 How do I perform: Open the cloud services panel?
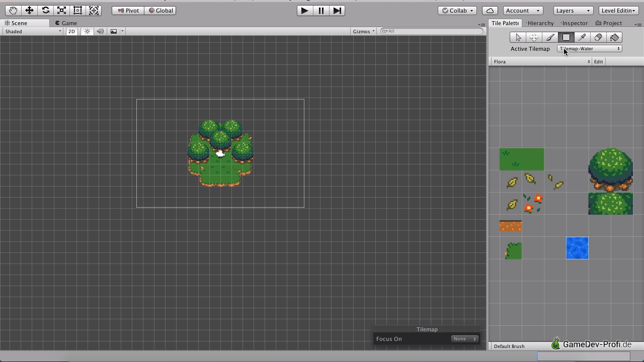(x=490, y=11)
